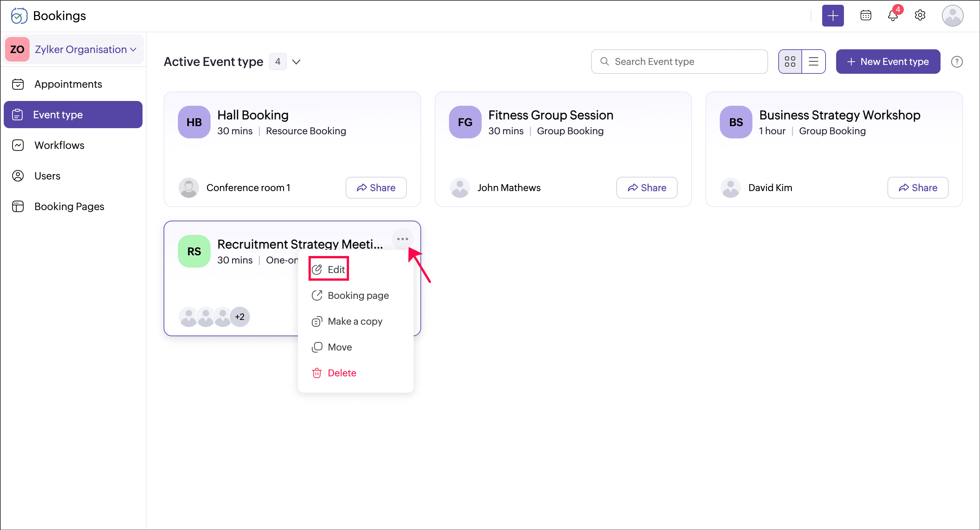Share the Hall Booking event
Image resolution: width=980 pixels, height=530 pixels.
point(376,187)
